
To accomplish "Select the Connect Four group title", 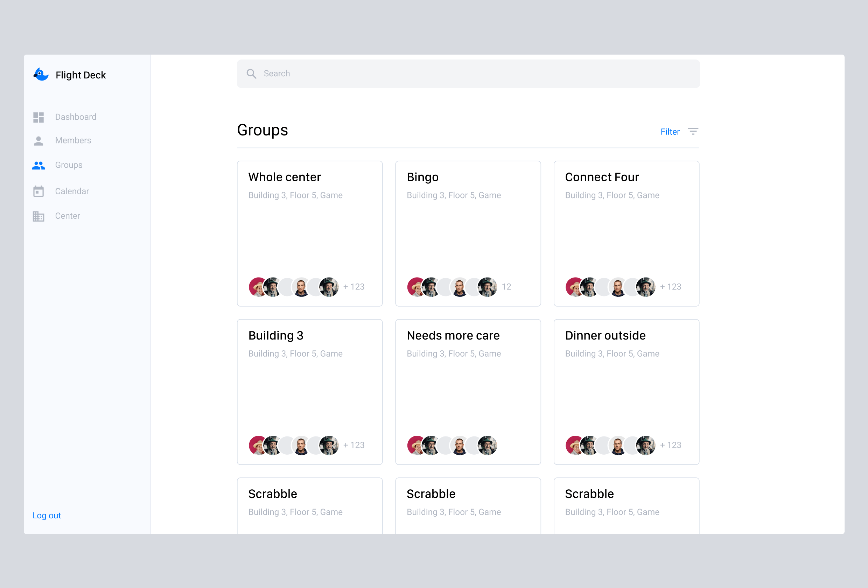I will click(602, 177).
